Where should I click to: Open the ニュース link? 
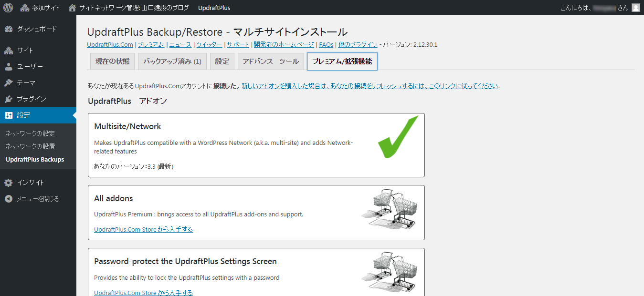point(180,45)
